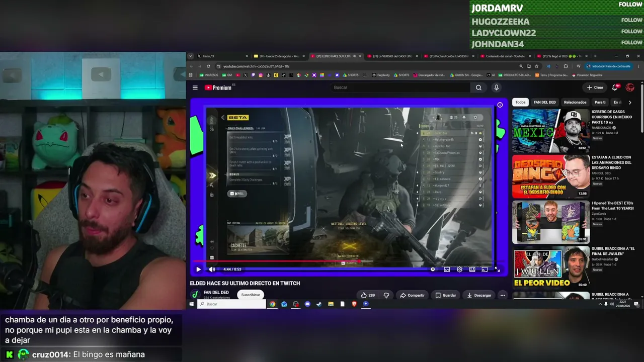Image resolution: width=644 pixels, height=362 pixels.
Task: Open Chrome from the taskbar
Action: point(272,304)
